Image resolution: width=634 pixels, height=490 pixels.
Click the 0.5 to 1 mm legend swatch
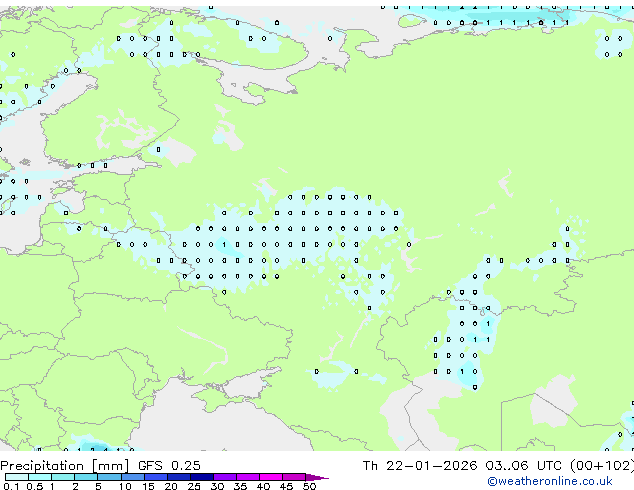coord(40,477)
